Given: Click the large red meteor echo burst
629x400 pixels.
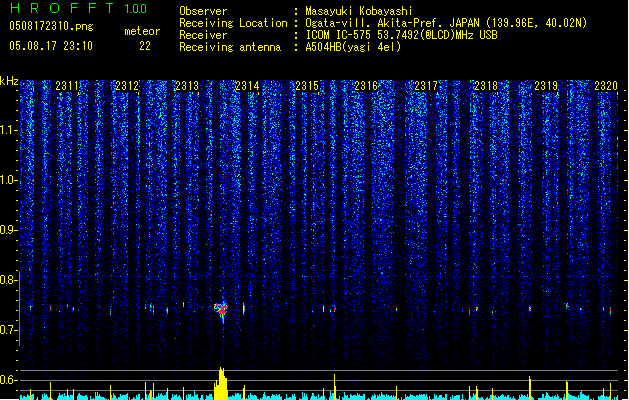Looking at the screenshot, I should point(221,311).
